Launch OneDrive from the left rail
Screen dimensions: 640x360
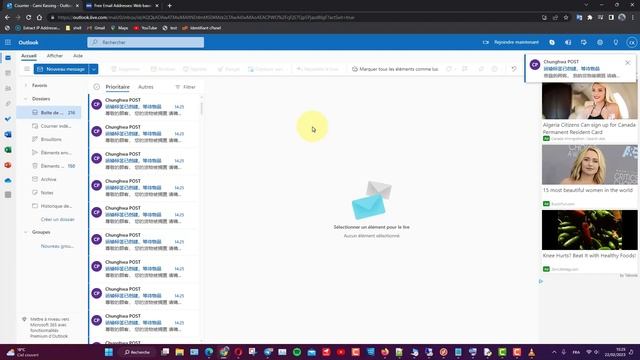tap(8, 180)
